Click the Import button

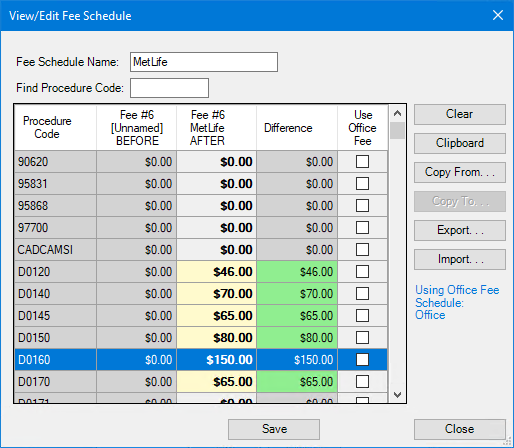(x=460, y=259)
